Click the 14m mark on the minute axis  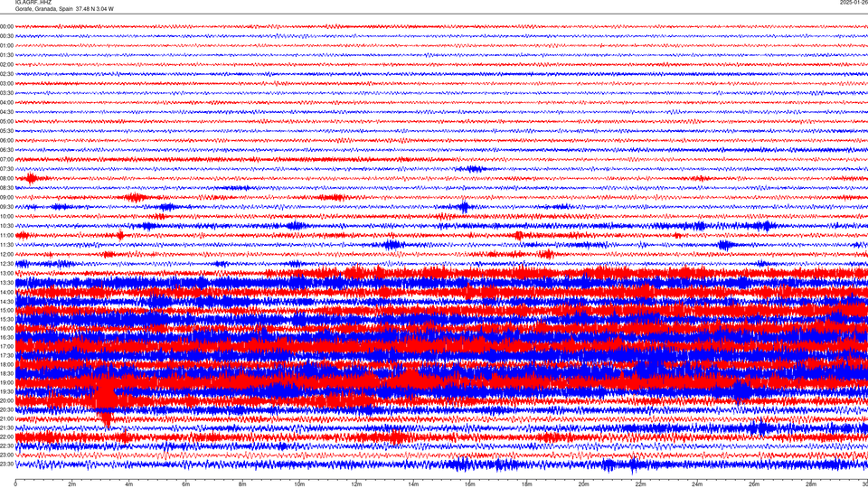[x=413, y=484]
